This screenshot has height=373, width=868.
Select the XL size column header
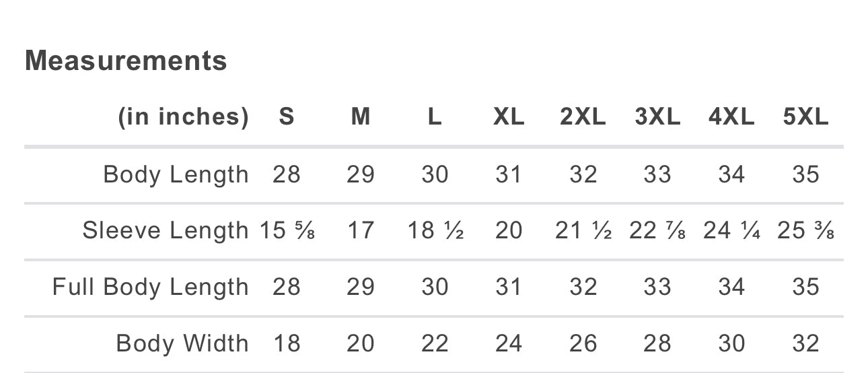(509, 117)
